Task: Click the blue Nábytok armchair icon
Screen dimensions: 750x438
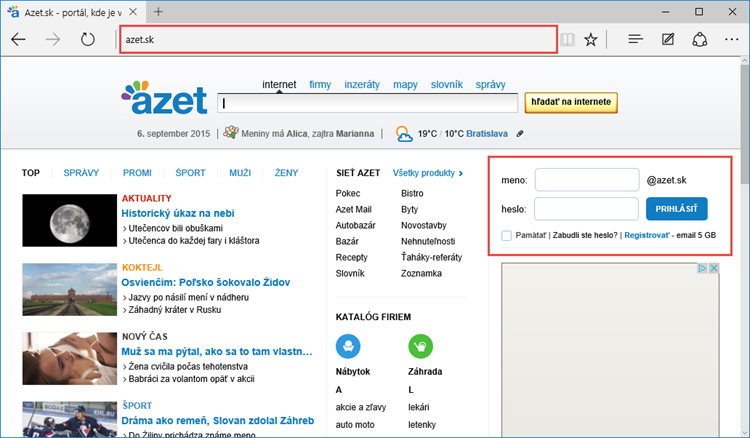Action: pos(349,347)
